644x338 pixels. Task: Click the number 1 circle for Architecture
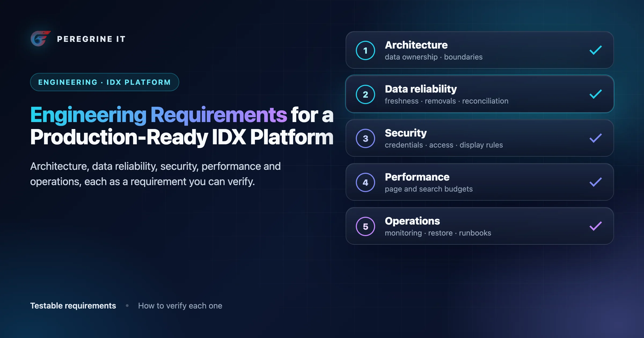365,50
